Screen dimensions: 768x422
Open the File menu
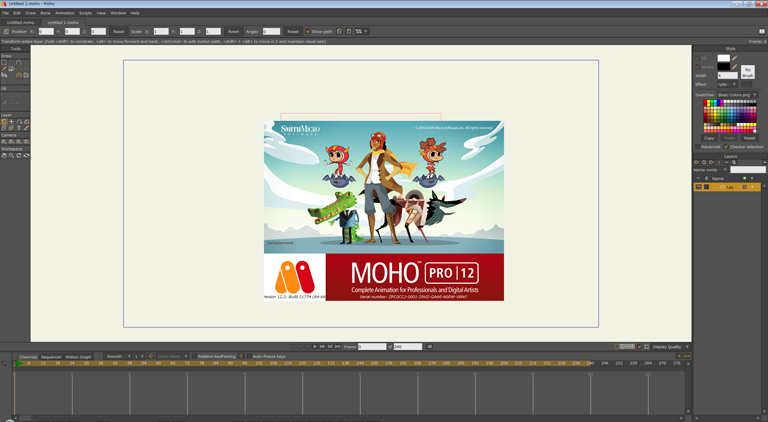coord(5,13)
